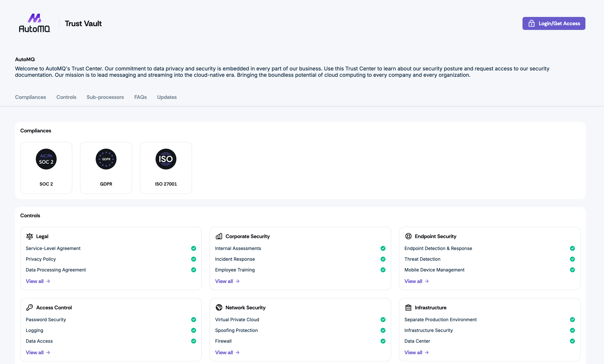Click Service-Level Agreement green check icon
Image resolution: width=604 pixels, height=364 pixels.
[x=194, y=248]
